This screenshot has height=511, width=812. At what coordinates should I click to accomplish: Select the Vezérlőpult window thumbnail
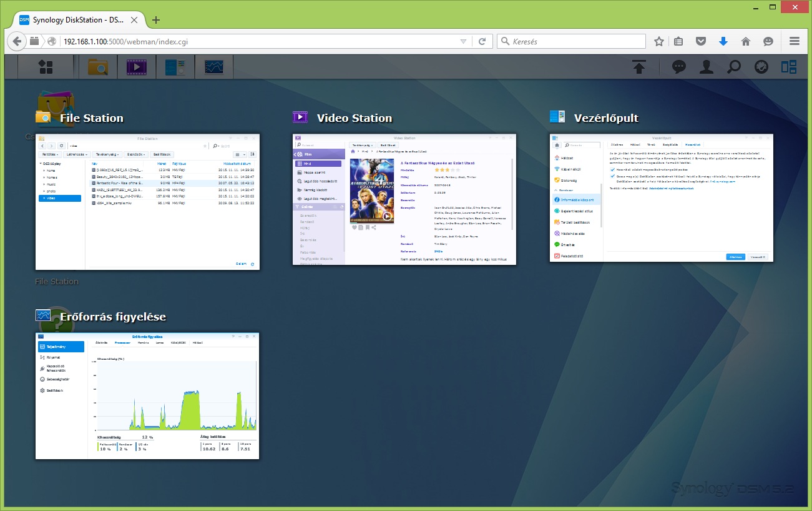pos(662,197)
